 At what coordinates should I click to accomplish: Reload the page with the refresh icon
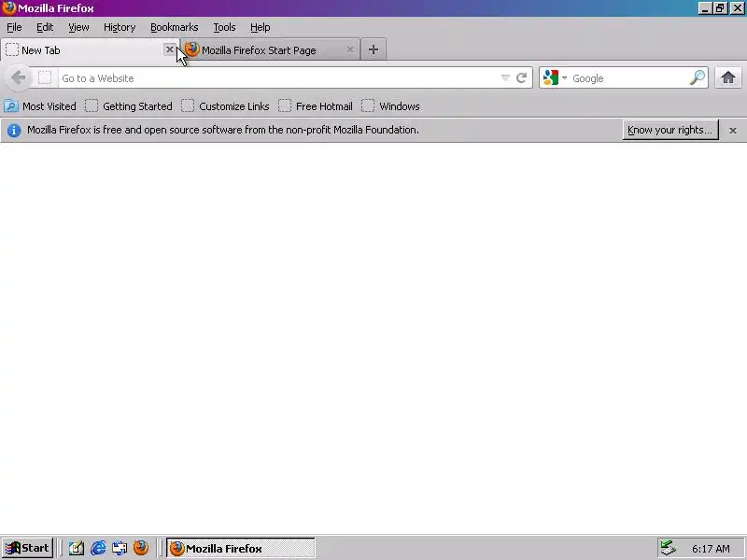click(521, 77)
